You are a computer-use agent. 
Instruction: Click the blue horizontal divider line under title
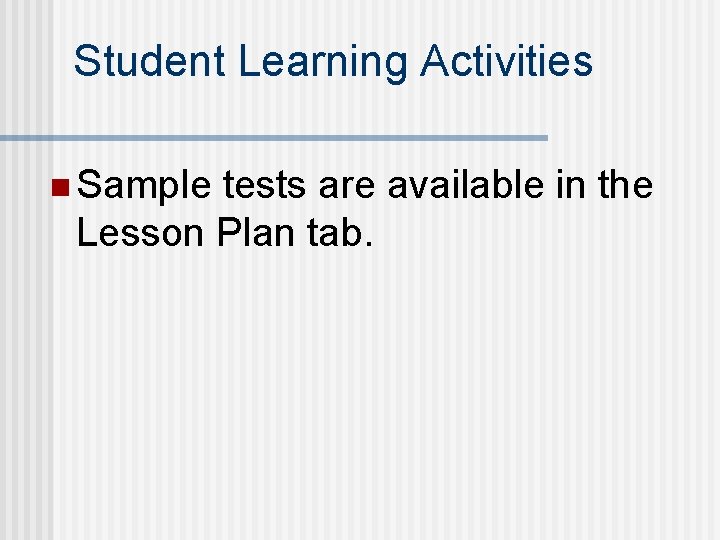pyautogui.click(x=270, y=137)
